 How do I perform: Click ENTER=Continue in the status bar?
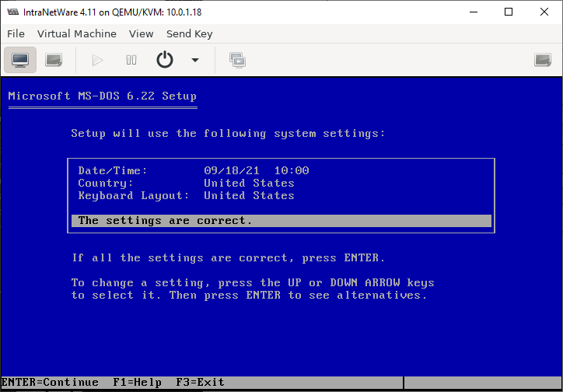tap(50, 383)
